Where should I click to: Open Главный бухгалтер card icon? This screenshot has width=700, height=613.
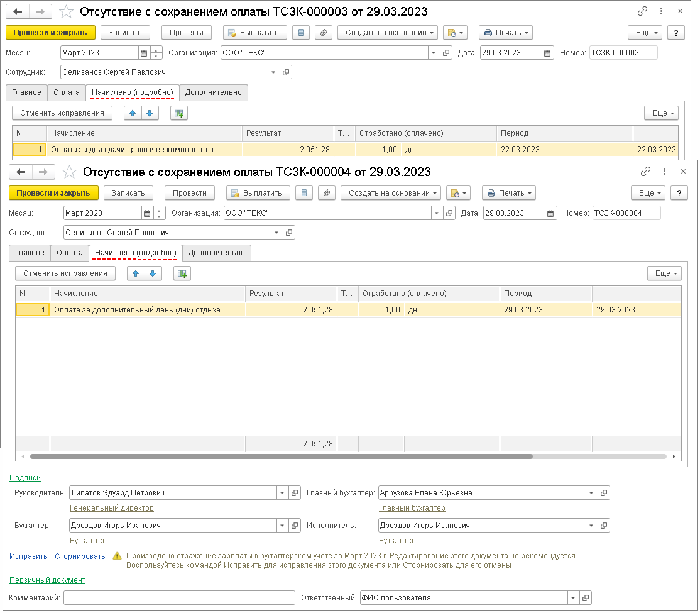pyautogui.click(x=604, y=493)
